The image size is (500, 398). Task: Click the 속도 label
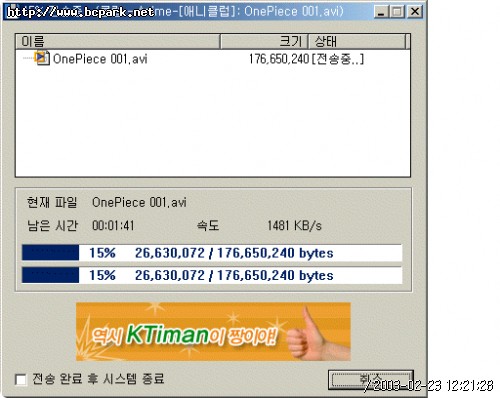click(x=208, y=226)
